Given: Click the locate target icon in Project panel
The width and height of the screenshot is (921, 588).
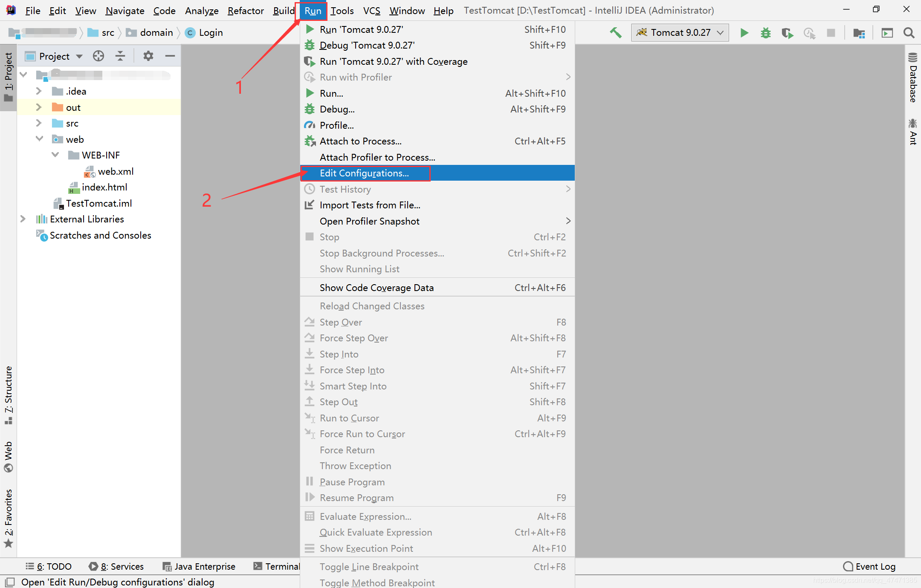Looking at the screenshot, I should (x=98, y=56).
